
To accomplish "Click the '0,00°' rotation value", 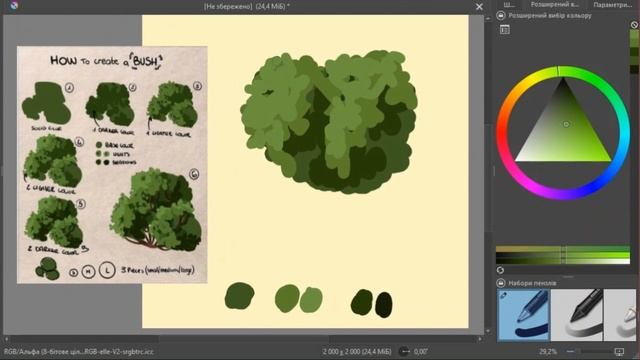I will [x=421, y=351].
